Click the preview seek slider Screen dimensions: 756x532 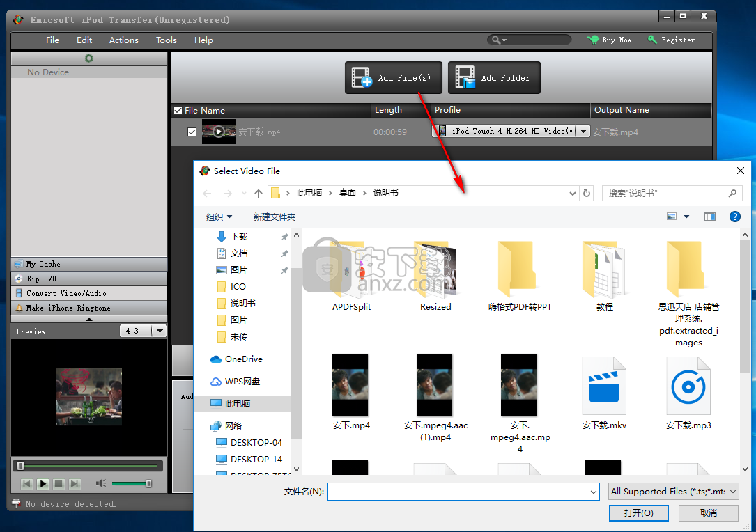coord(88,465)
